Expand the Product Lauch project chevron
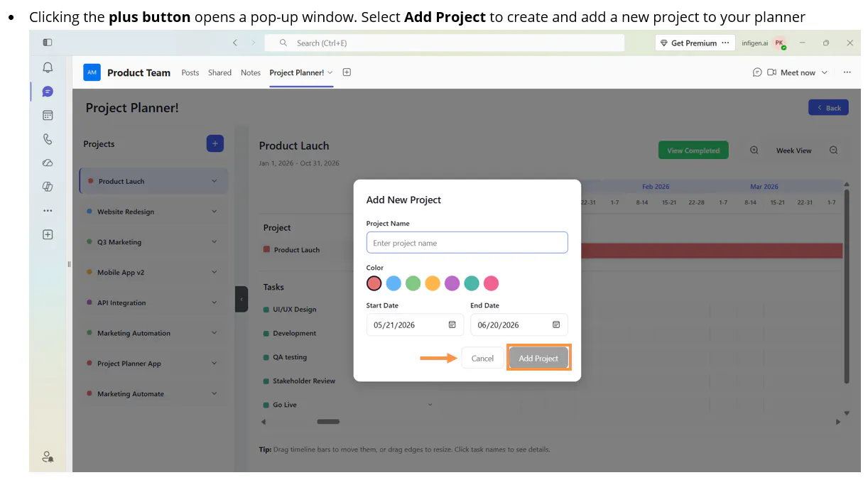The height and width of the screenshot is (480, 868). click(214, 181)
